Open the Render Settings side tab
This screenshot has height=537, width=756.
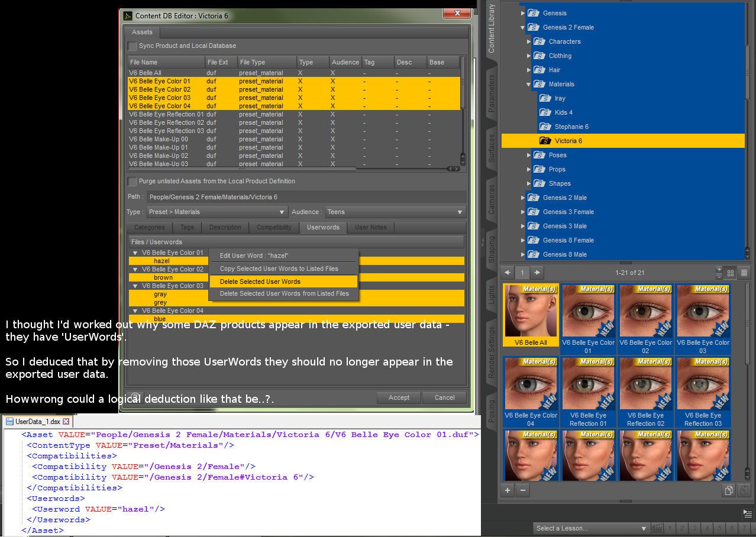491,352
